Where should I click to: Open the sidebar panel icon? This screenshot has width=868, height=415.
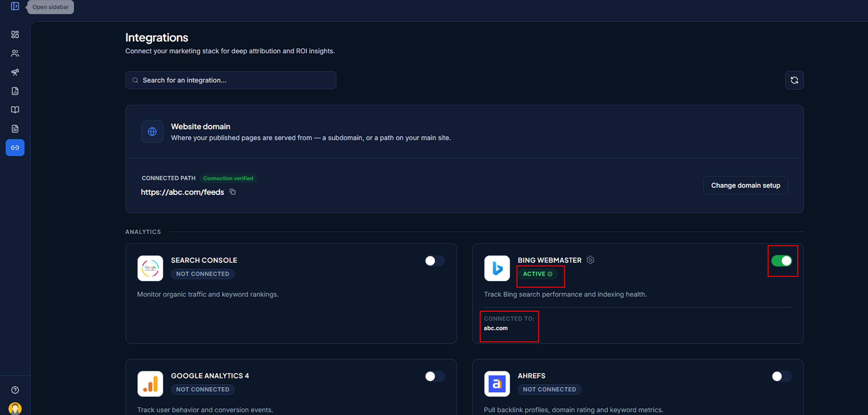coord(15,6)
